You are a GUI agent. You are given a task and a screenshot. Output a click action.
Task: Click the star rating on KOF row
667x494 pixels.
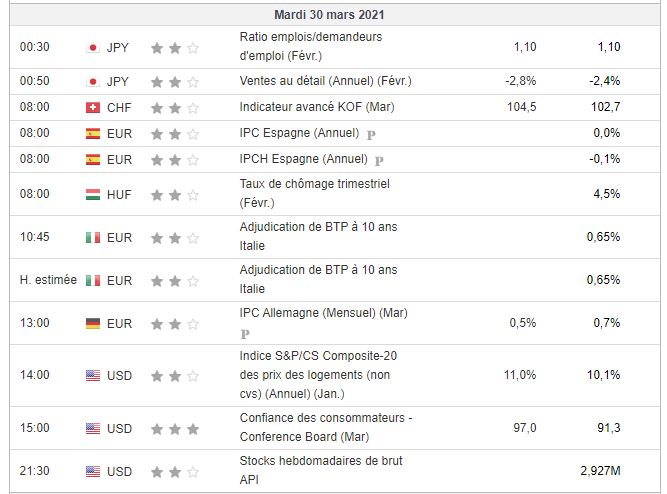(x=174, y=107)
